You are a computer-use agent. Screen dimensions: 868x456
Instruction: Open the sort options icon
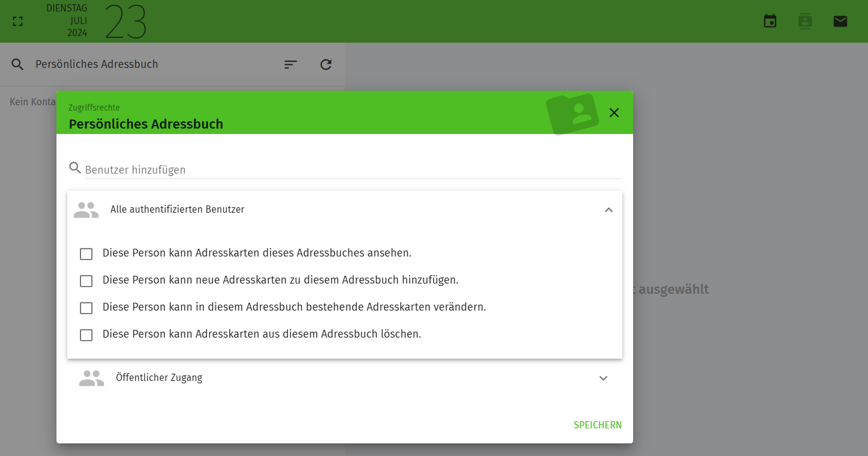[x=291, y=64]
